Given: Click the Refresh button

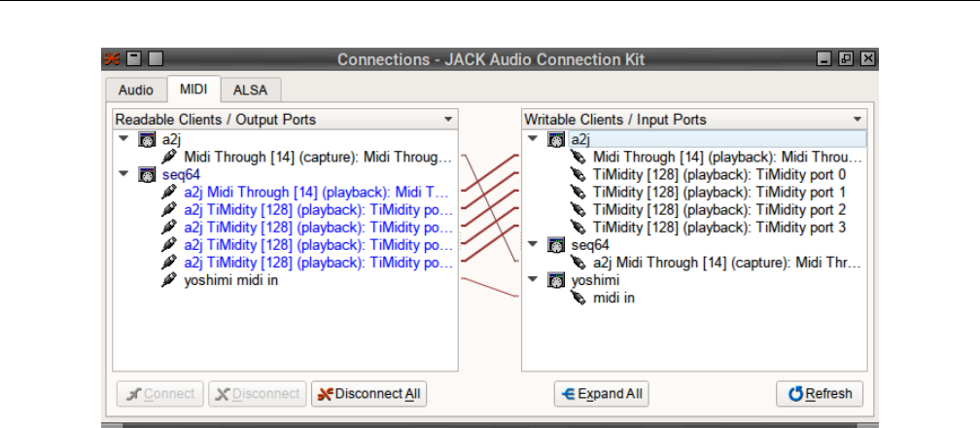Looking at the screenshot, I should (820, 394).
